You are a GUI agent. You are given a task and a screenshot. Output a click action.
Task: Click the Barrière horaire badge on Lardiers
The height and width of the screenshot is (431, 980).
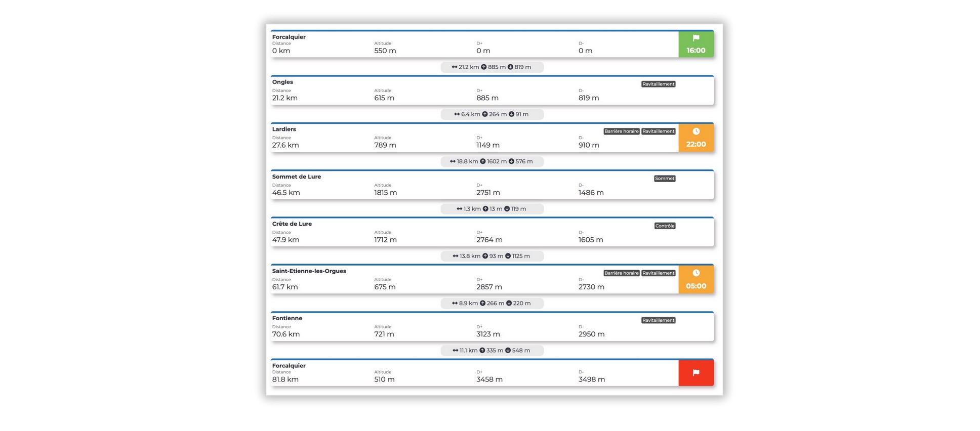coord(621,132)
